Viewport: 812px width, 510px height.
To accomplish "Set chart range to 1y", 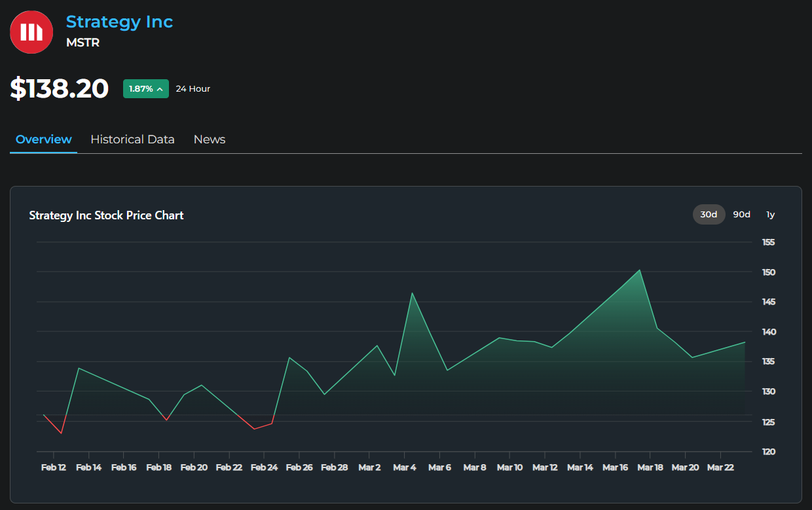I will (770, 215).
